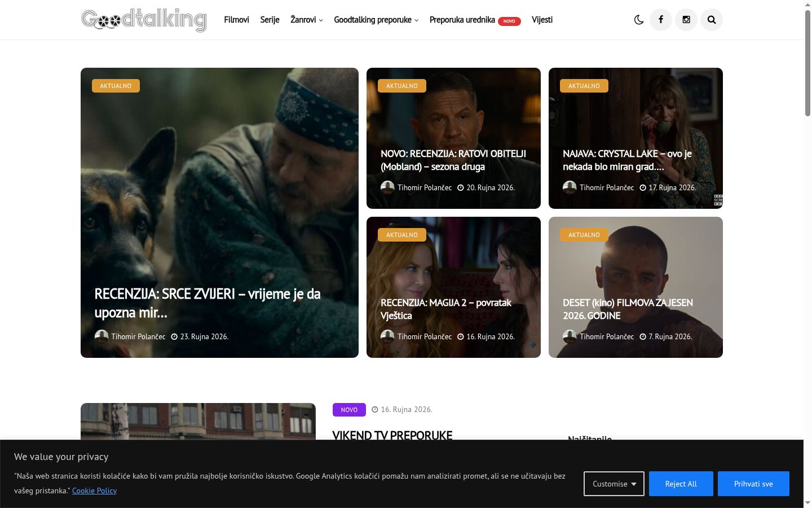Open Tihomir Polančec on DESET FILMOVA card
This screenshot has width=812, height=508.
[x=607, y=336]
